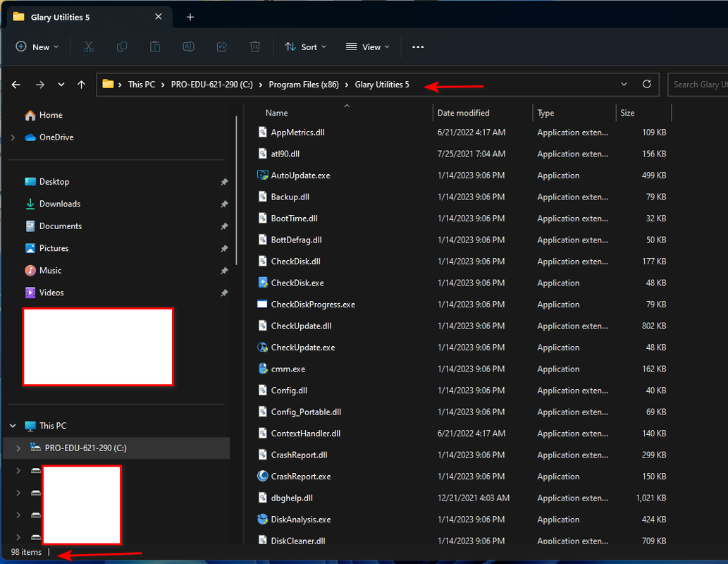Click Glary Utilities 5 breadcrumb segment

382,85
